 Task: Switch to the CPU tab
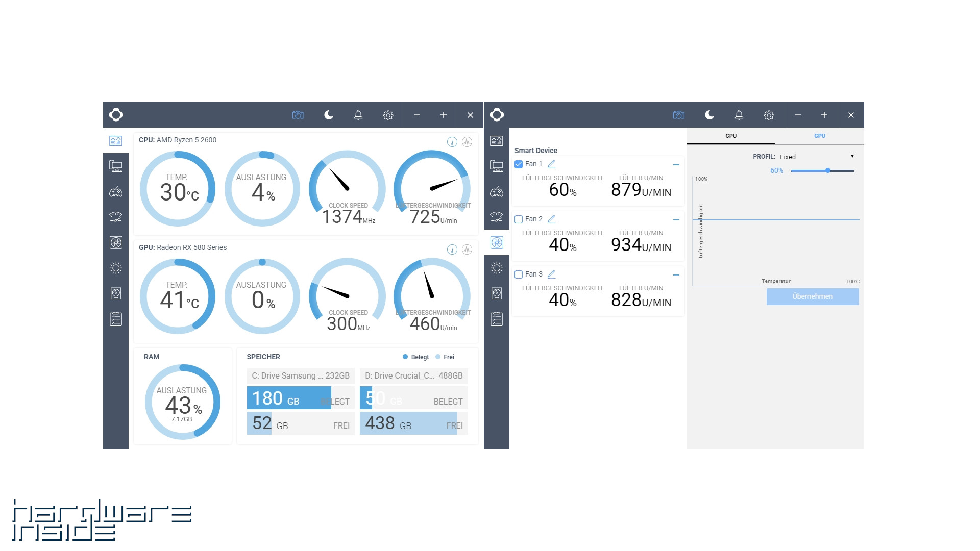[731, 136]
